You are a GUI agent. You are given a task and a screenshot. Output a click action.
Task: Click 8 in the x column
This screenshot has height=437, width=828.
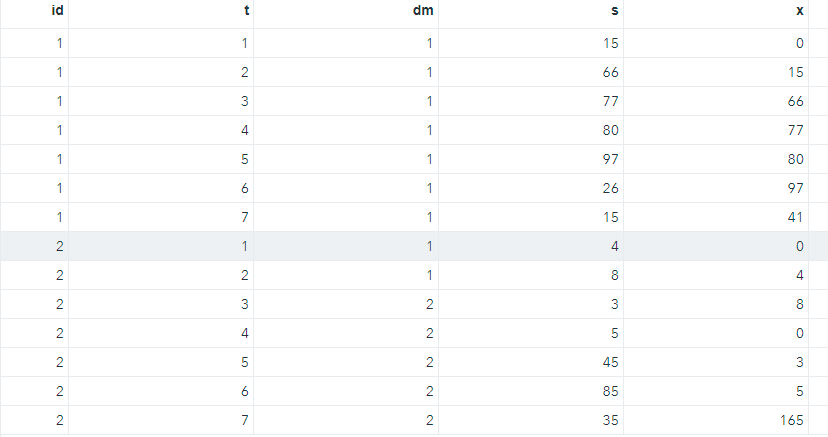coord(799,304)
